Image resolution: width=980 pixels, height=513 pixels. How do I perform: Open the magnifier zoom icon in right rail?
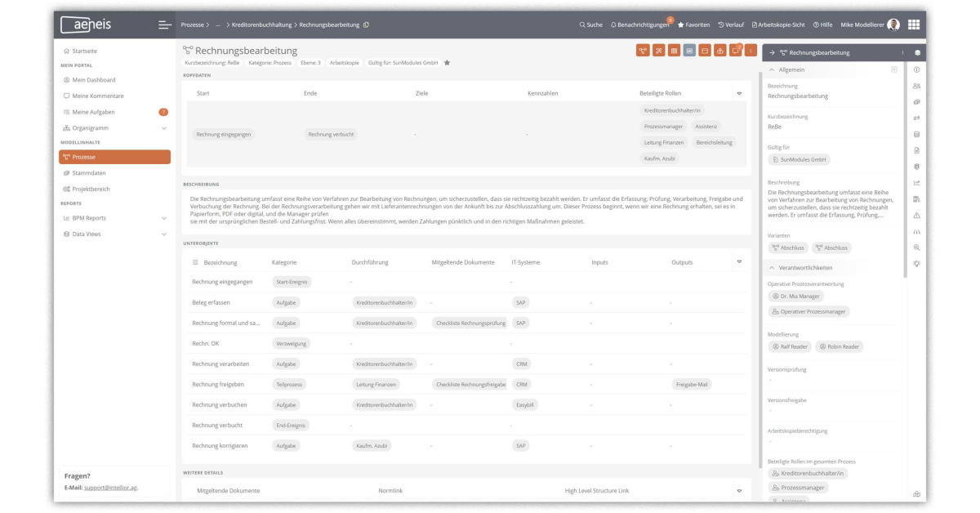tap(916, 248)
